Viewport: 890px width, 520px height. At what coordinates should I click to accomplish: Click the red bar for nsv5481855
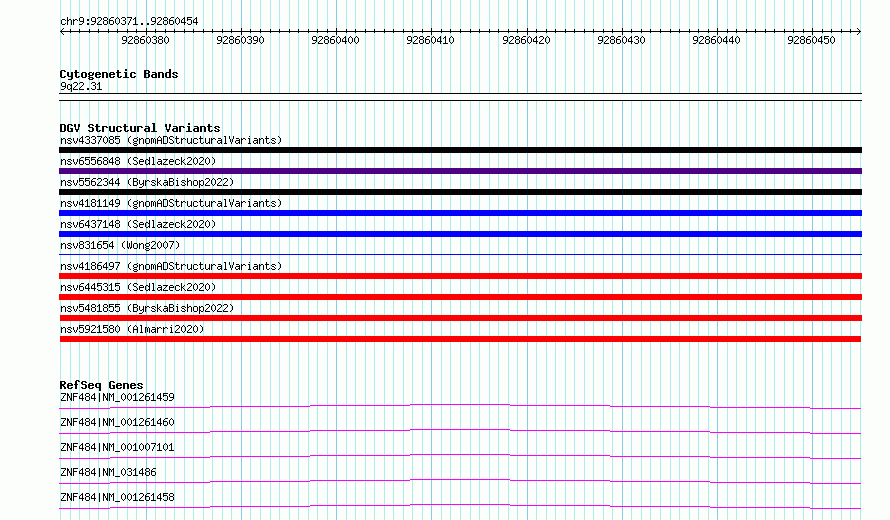tap(460, 318)
